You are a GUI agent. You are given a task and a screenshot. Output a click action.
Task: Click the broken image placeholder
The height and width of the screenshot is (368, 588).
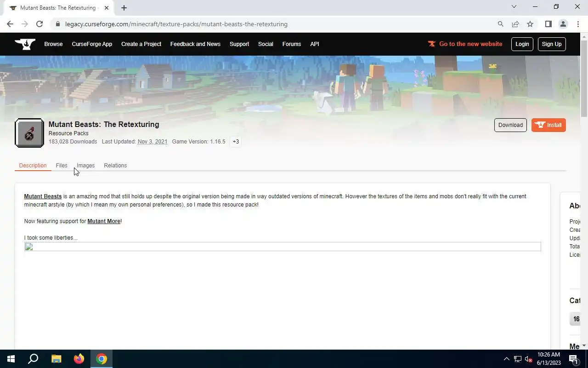click(283, 247)
